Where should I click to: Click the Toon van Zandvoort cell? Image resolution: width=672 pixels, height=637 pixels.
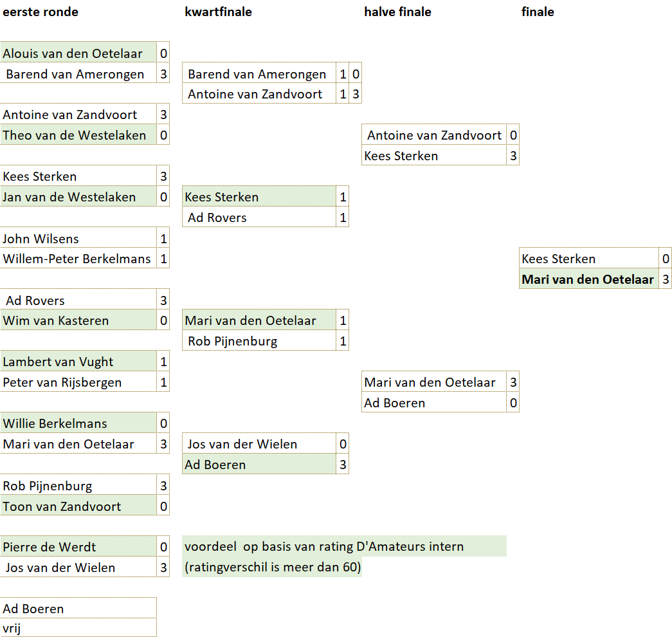[x=62, y=506]
